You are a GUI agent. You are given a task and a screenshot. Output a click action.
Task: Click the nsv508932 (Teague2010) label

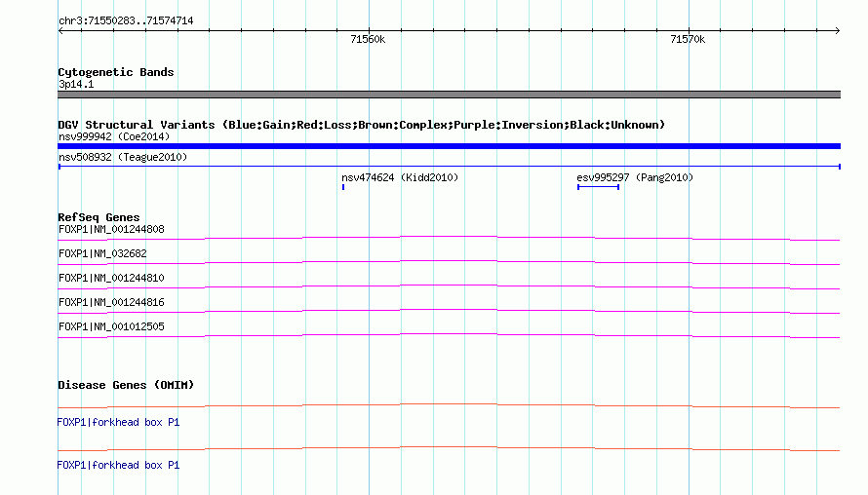coord(123,157)
